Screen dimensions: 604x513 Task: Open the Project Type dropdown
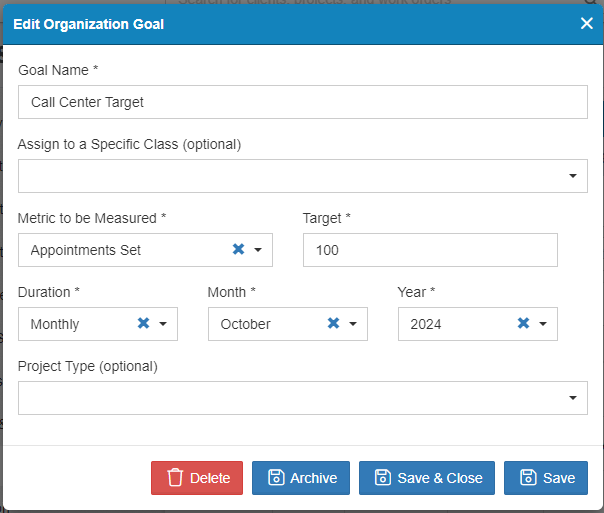pos(303,398)
